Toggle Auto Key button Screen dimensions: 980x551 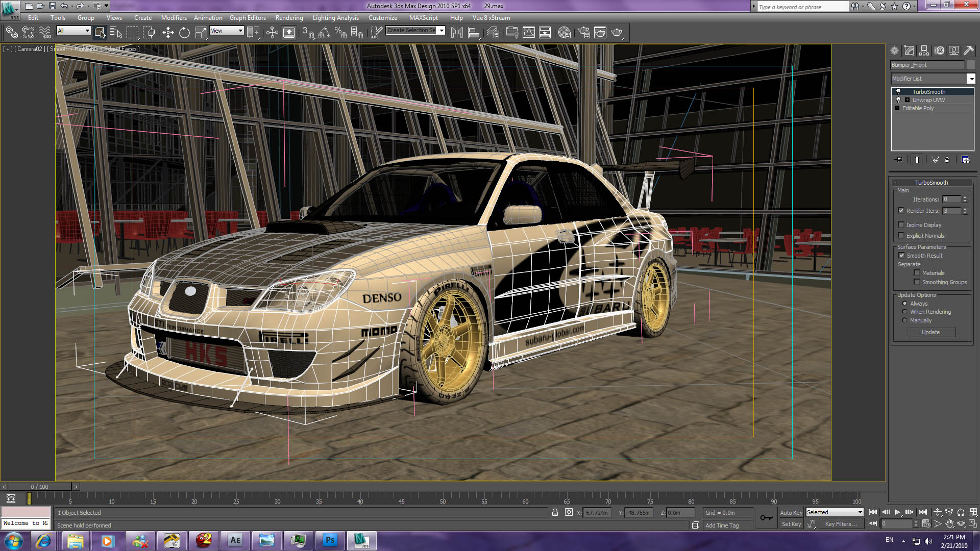[791, 513]
